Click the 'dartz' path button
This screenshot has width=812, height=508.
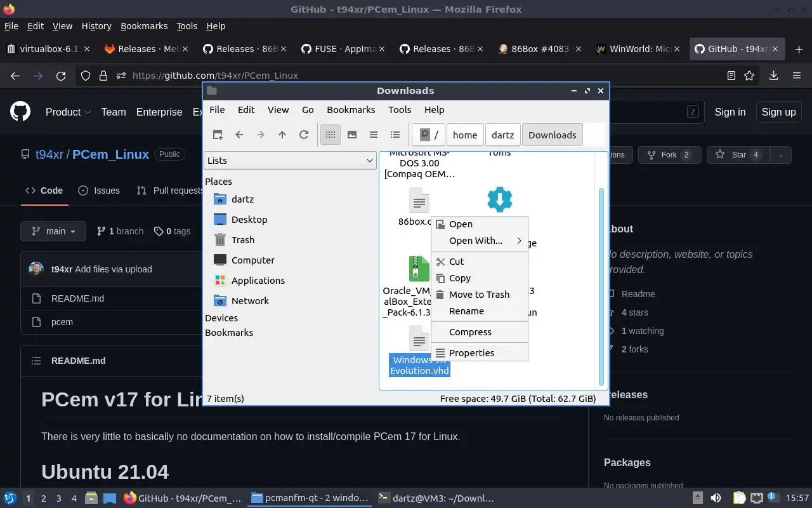502,135
